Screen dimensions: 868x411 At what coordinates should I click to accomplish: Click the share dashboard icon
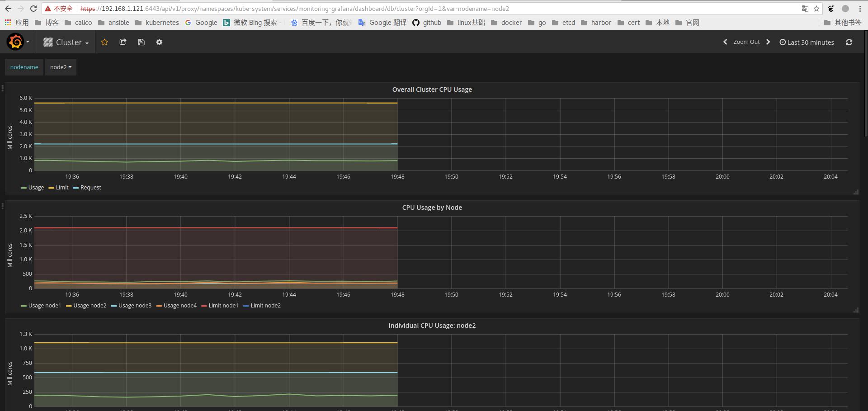click(123, 42)
